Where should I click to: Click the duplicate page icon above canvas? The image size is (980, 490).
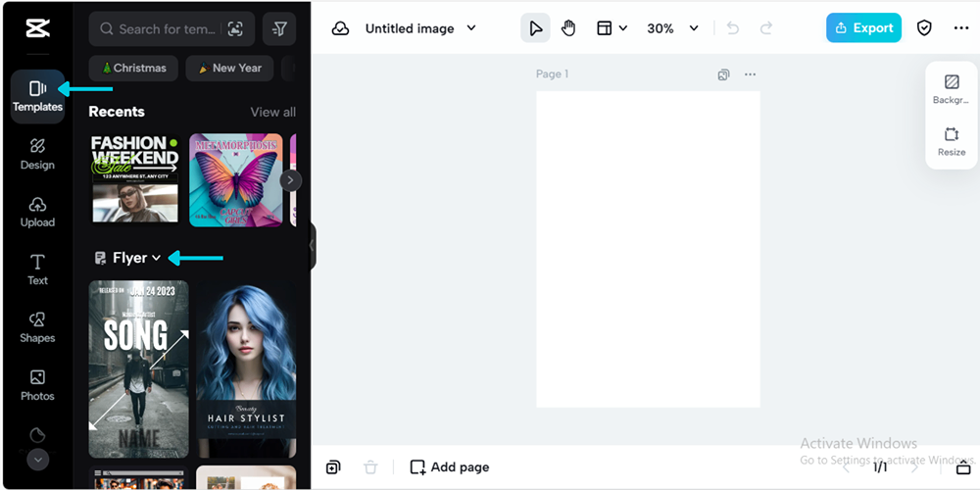pos(723,74)
